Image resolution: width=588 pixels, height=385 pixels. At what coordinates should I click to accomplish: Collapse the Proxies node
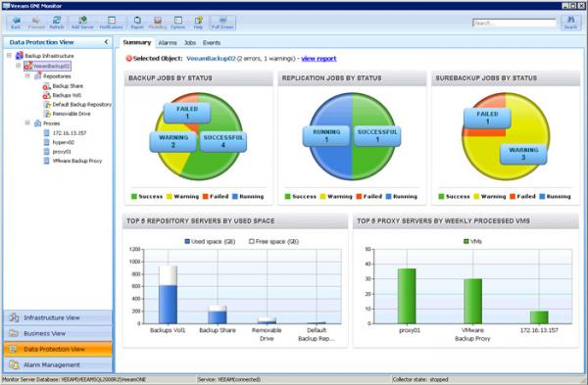click(27, 123)
